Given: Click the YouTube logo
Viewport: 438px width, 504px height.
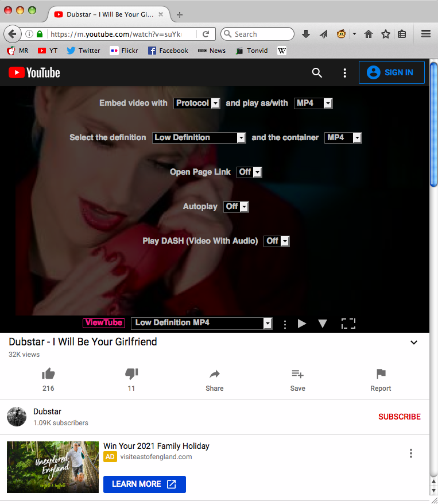Looking at the screenshot, I should tap(34, 72).
